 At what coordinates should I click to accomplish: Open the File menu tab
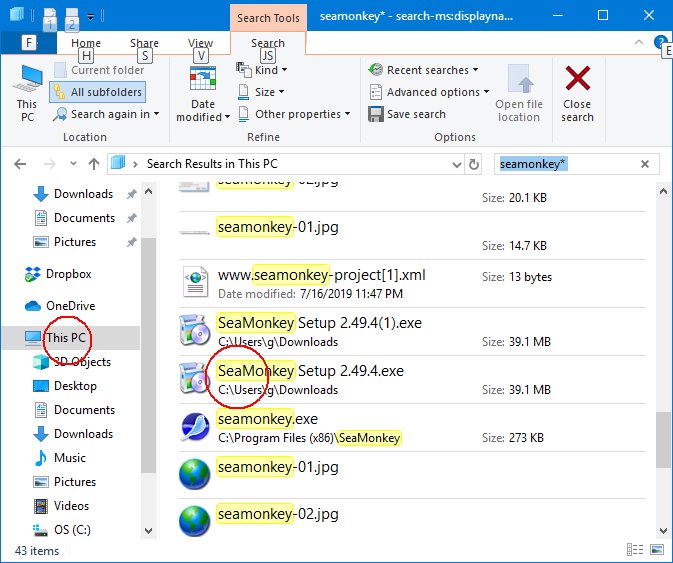pos(28,42)
